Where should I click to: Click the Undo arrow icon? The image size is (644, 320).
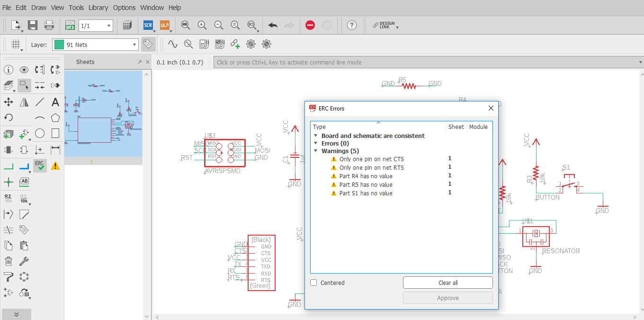click(x=273, y=25)
